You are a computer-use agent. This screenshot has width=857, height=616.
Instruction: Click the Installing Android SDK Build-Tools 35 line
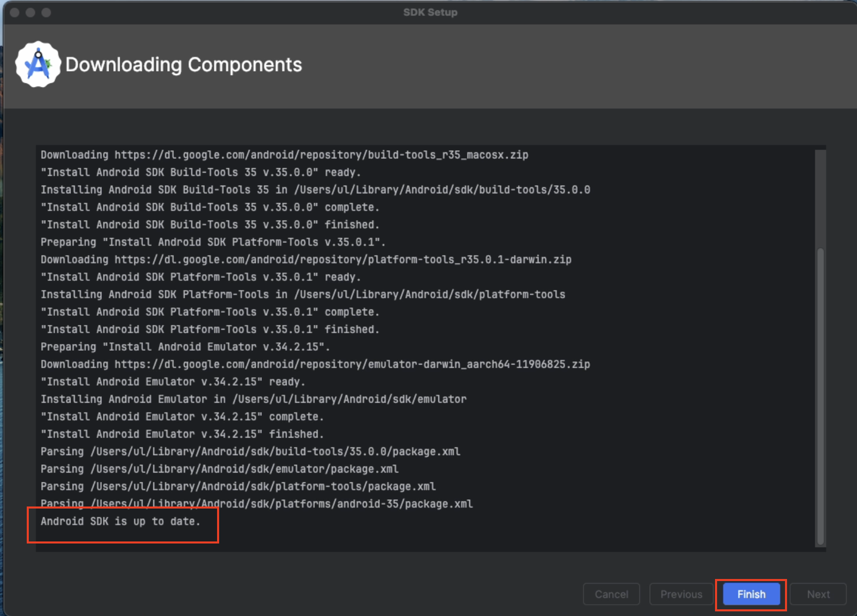tap(315, 190)
